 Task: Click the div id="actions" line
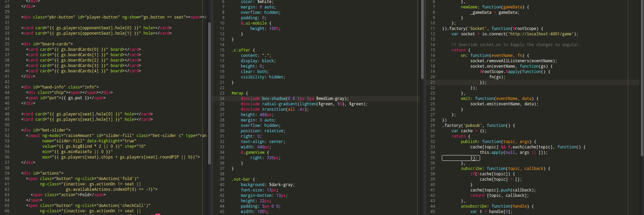pyautogui.click(x=42, y=173)
